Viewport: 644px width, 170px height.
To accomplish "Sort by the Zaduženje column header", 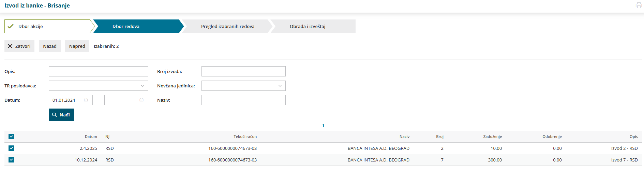I will tap(492, 137).
